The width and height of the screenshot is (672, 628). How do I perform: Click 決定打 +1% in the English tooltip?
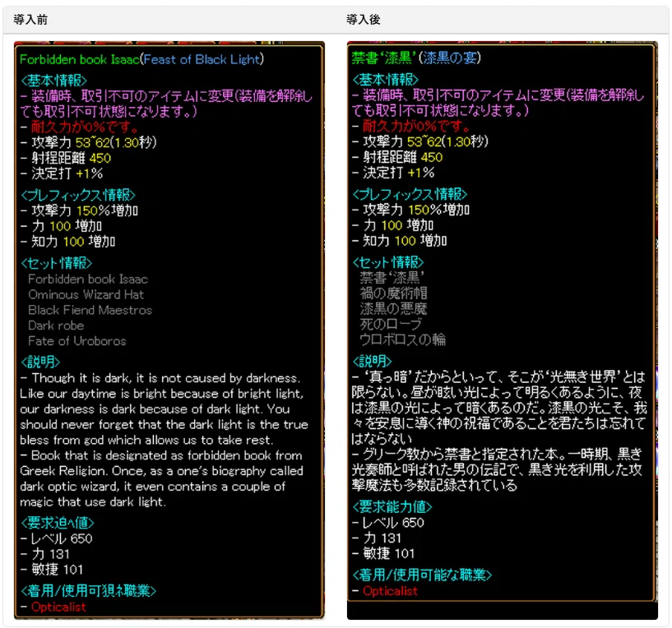(62, 173)
